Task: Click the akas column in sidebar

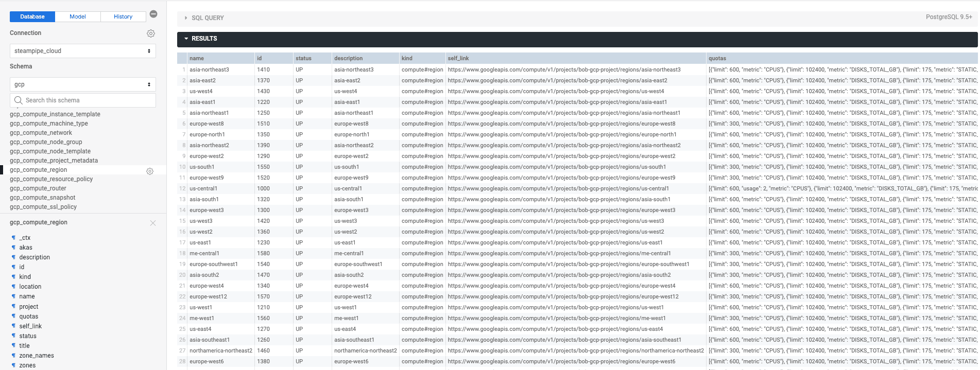Action: pos(26,248)
